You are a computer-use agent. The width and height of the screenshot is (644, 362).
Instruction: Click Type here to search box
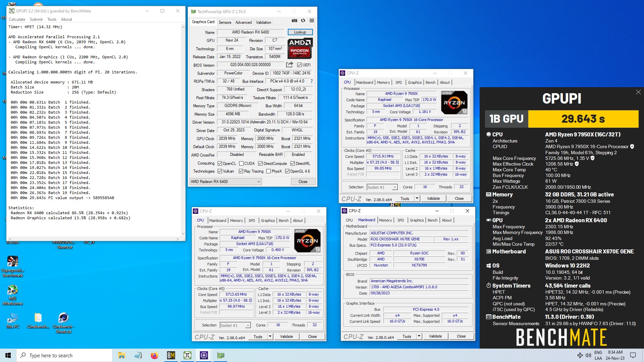[64, 355]
